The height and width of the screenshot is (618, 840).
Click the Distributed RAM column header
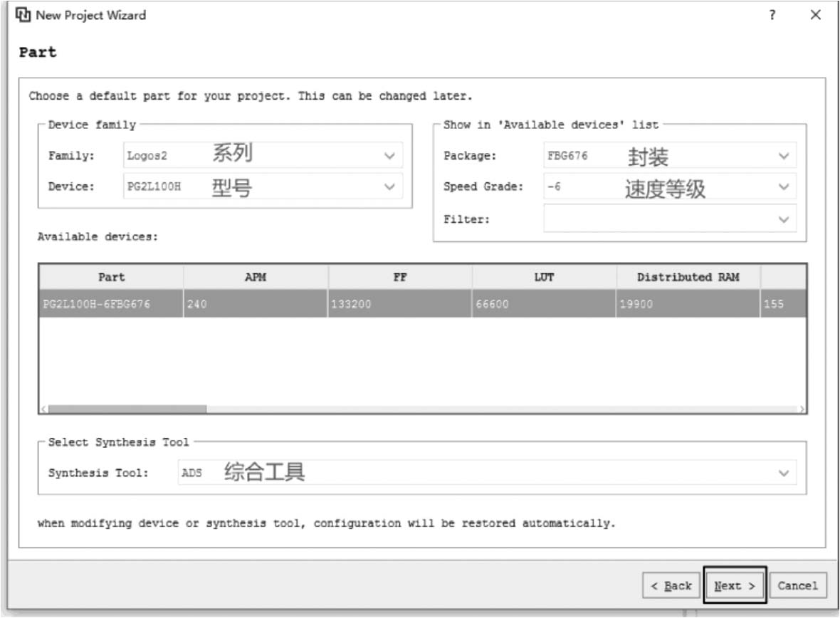click(688, 277)
